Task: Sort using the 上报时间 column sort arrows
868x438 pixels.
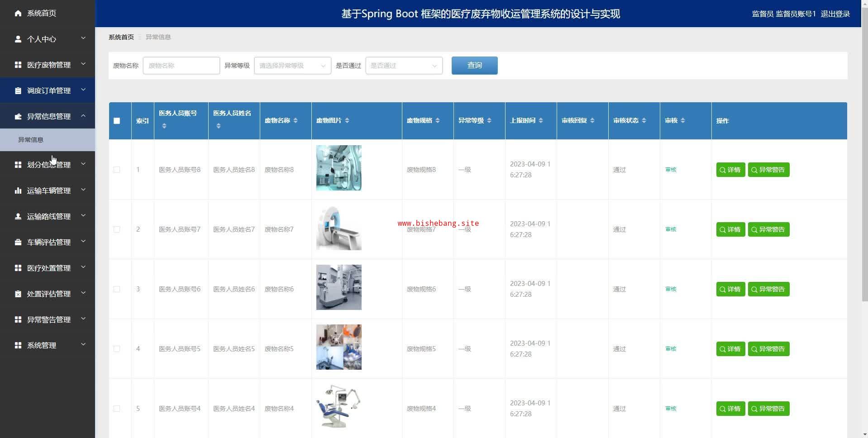Action: click(x=541, y=120)
